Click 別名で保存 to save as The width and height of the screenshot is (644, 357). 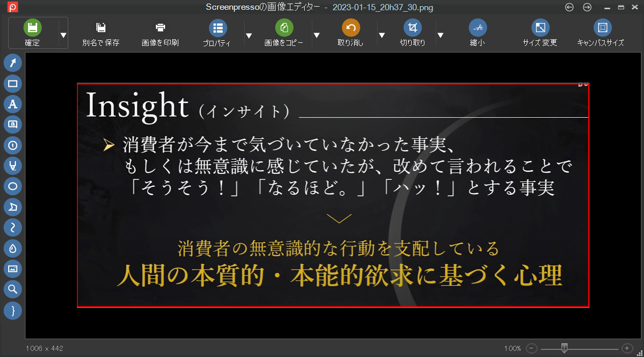[x=101, y=33]
